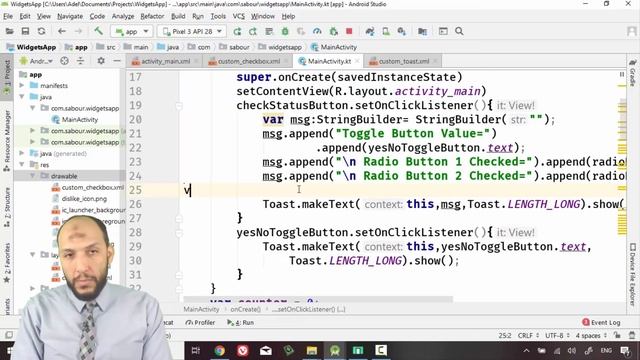Expand the java (generated) folder
This screenshot has width=640, height=360.
tap(22, 153)
